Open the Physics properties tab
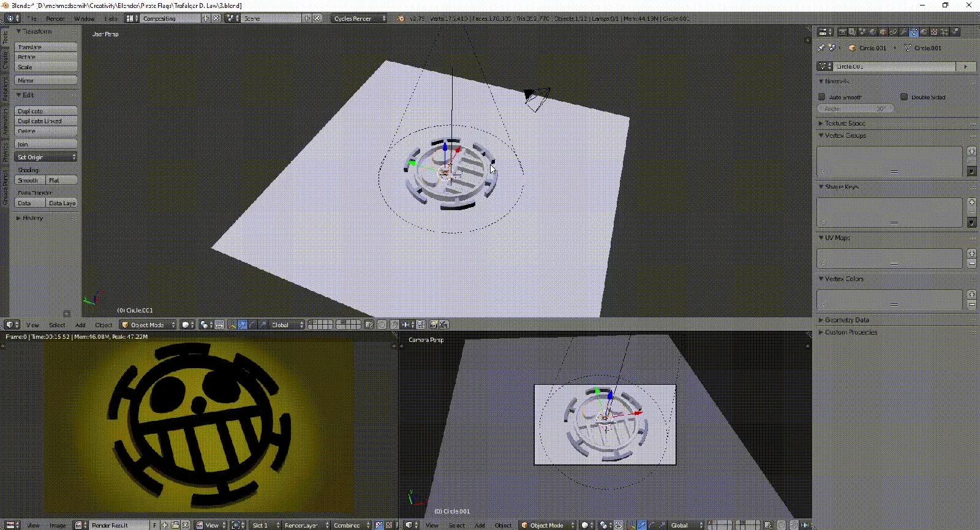Viewport: 980px width, 530px height. coord(955,32)
